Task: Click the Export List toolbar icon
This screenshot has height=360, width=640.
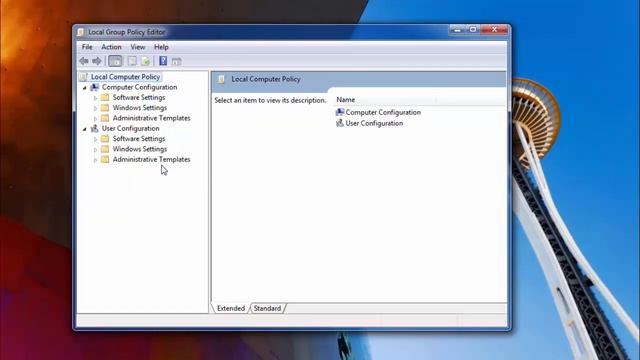Action: (x=146, y=61)
